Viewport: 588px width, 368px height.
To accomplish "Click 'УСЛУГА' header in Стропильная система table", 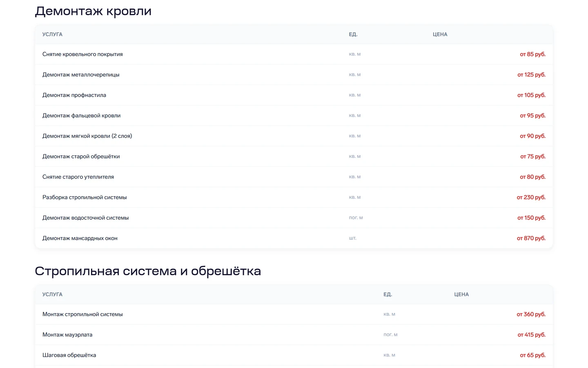I will click(x=52, y=294).
